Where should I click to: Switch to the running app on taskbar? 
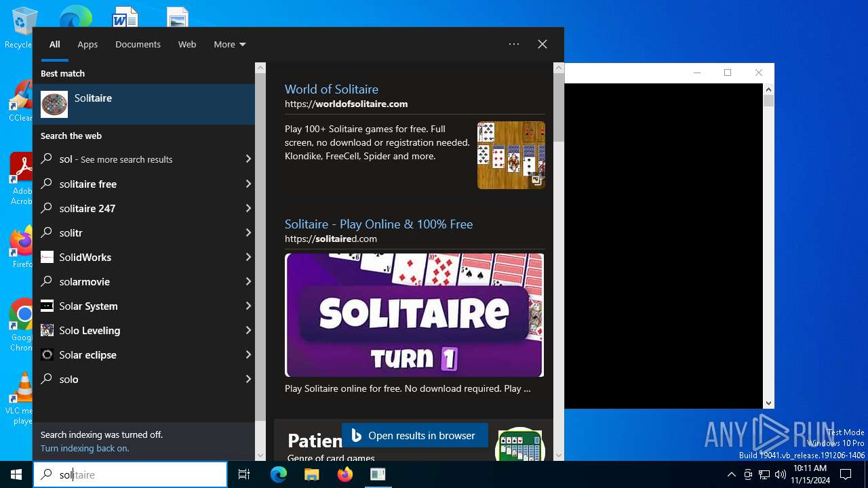click(x=378, y=474)
